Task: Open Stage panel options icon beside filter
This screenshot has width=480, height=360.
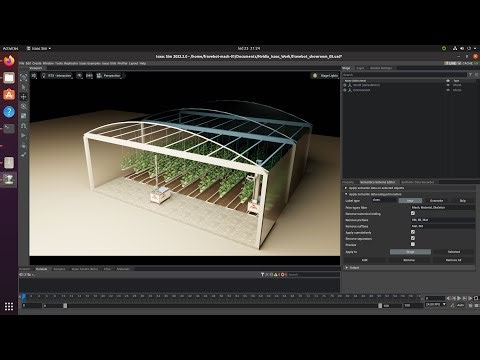Action: coord(476,75)
